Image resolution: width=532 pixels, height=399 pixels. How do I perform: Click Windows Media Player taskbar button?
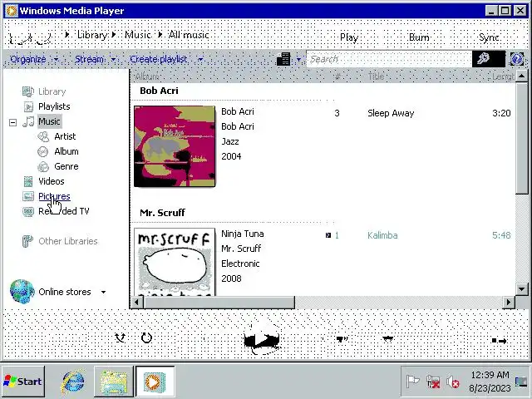click(x=155, y=382)
